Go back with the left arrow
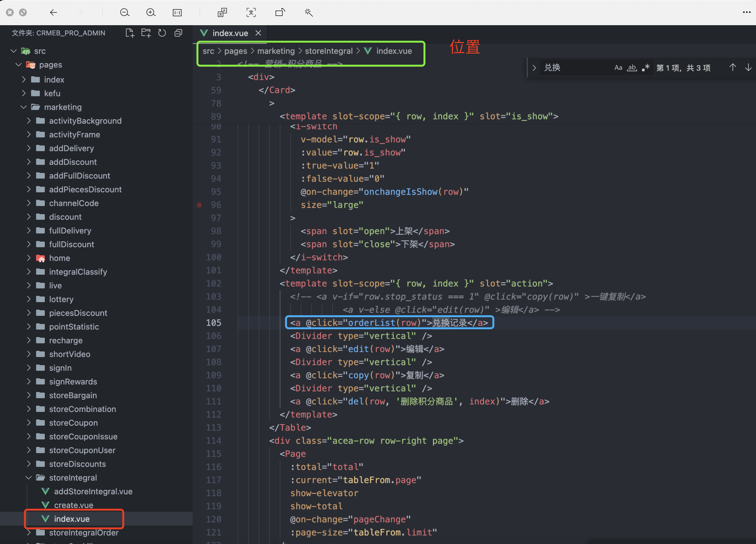 click(x=53, y=13)
